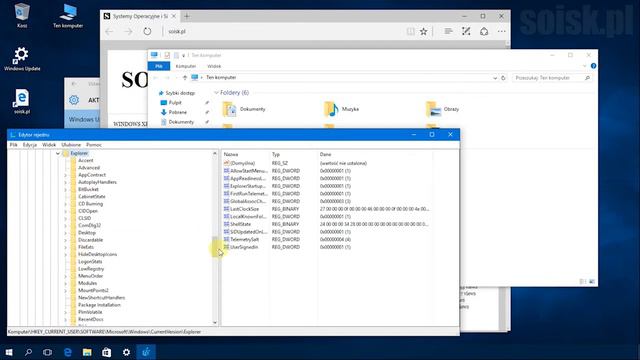
Task: Collapse the Foldery (6) group
Action: coord(216,93)
